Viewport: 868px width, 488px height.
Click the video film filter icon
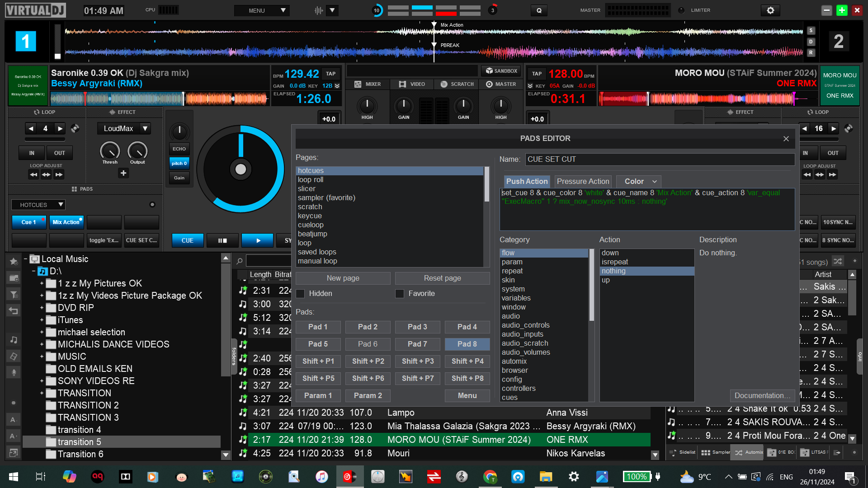point(14,356)
